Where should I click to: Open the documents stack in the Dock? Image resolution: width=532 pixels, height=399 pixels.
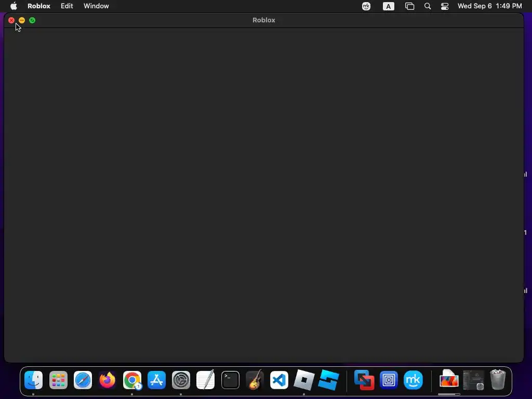click(x=449, y=379)
